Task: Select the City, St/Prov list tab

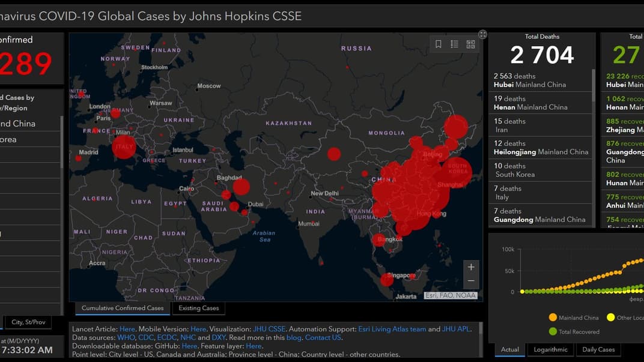Action: coord(28,322)
